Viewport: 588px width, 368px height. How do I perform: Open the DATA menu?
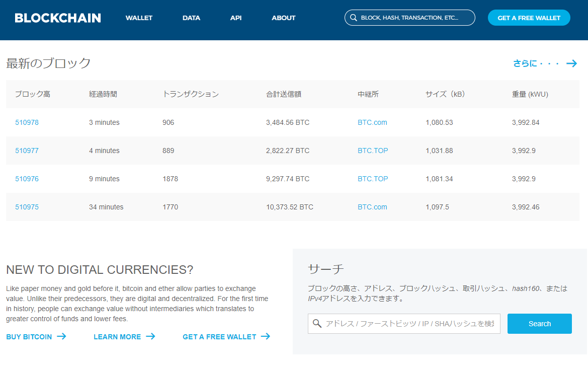click(x=191, y=18)
